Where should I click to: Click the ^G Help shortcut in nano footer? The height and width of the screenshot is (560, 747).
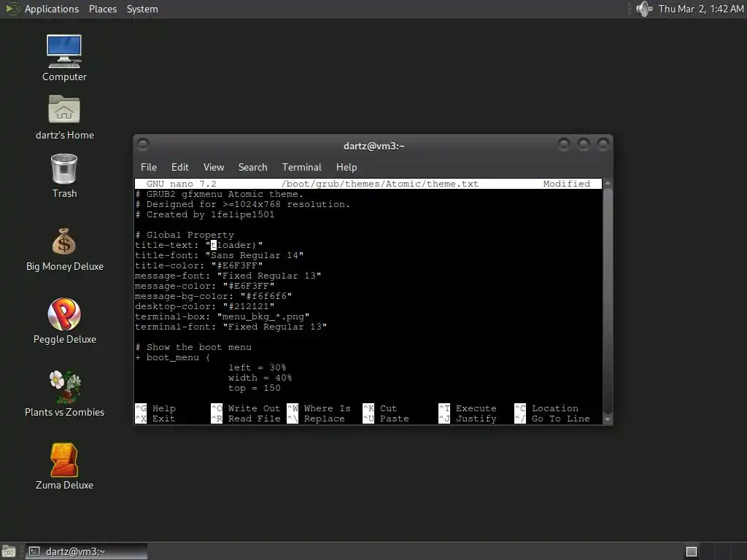tap(156, 408)
